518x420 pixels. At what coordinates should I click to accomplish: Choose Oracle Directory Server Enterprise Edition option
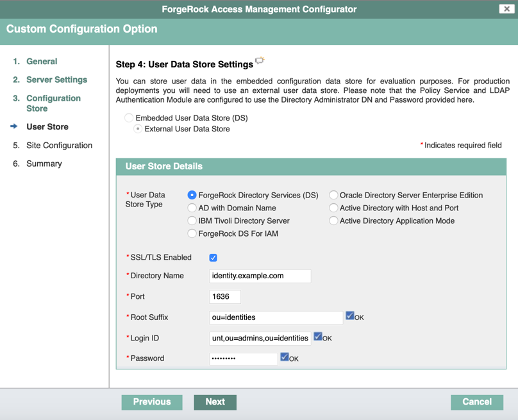click(x=333, y=195)
